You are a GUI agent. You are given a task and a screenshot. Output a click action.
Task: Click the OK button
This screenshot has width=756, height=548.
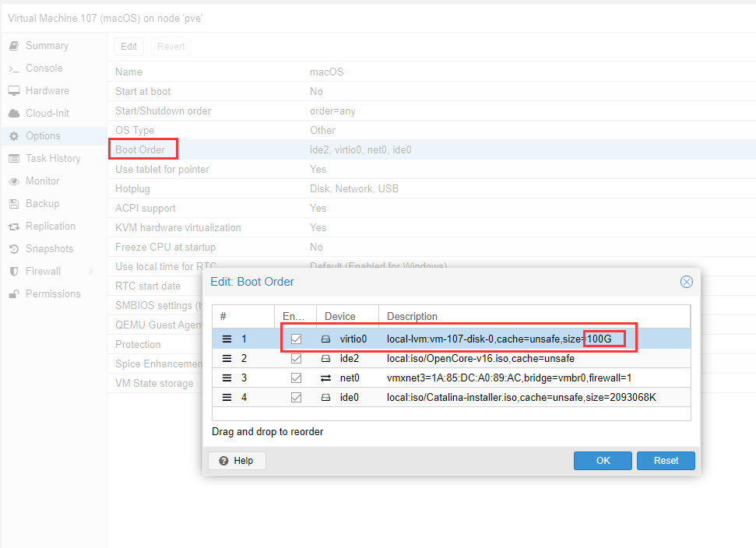(x=603, y=461)
